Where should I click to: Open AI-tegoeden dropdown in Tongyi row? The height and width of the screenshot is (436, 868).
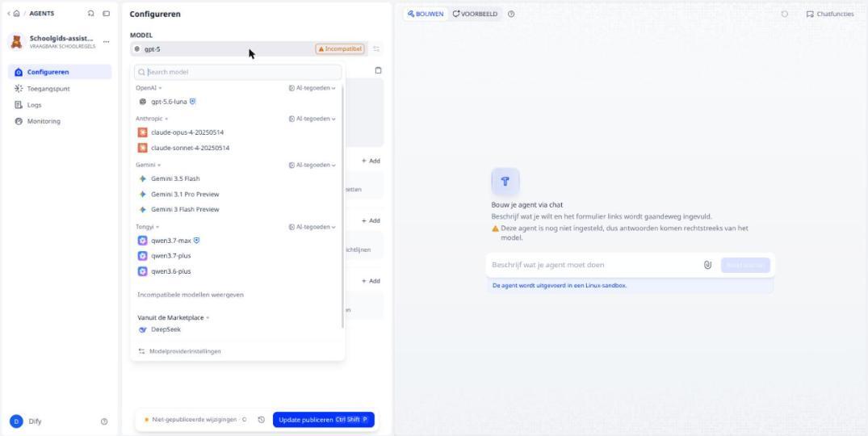(x=312, y=228)
